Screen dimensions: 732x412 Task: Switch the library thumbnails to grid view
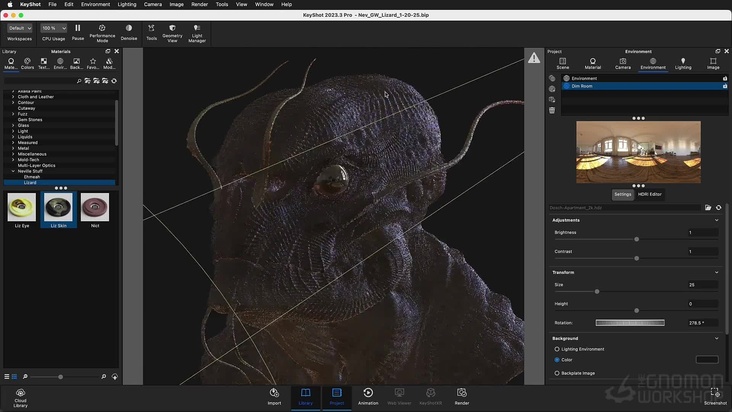pos(14,377)
